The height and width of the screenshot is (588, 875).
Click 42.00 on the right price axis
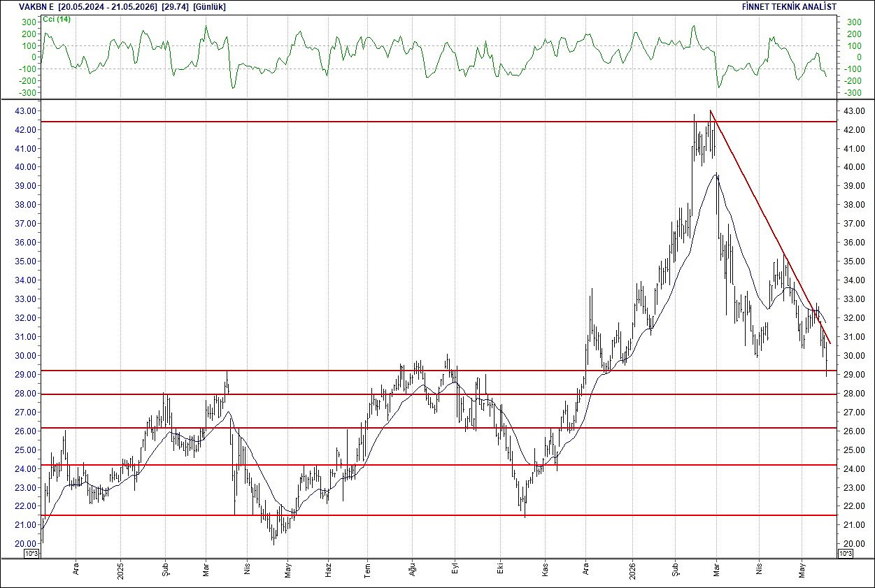point(853,130)
